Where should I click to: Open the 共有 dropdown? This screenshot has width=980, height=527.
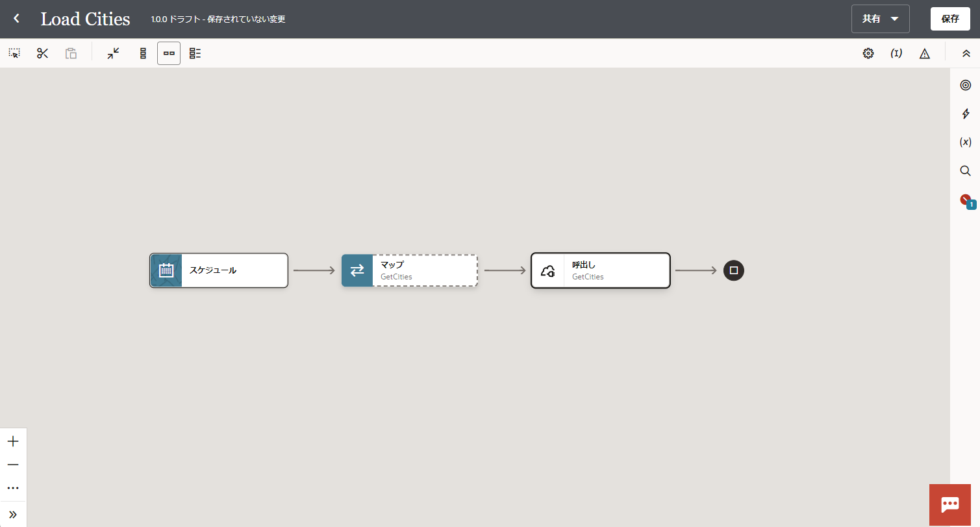click(880, 19)
